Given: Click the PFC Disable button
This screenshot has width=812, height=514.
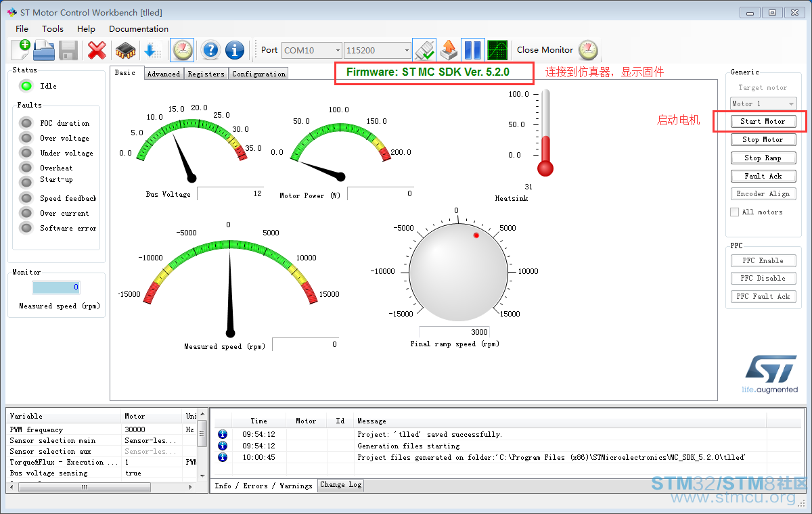Looking at the screenshot, I should [763, 278].
